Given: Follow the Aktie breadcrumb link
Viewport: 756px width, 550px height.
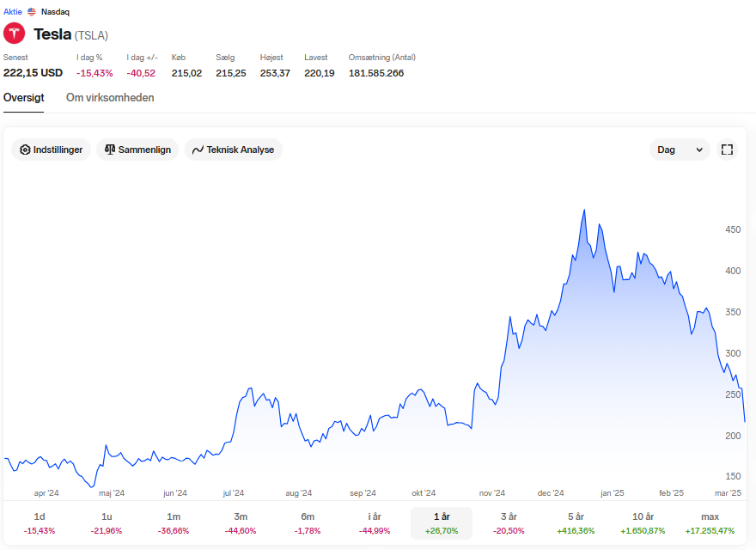Looking at the screenshot, I should point(13,11).
